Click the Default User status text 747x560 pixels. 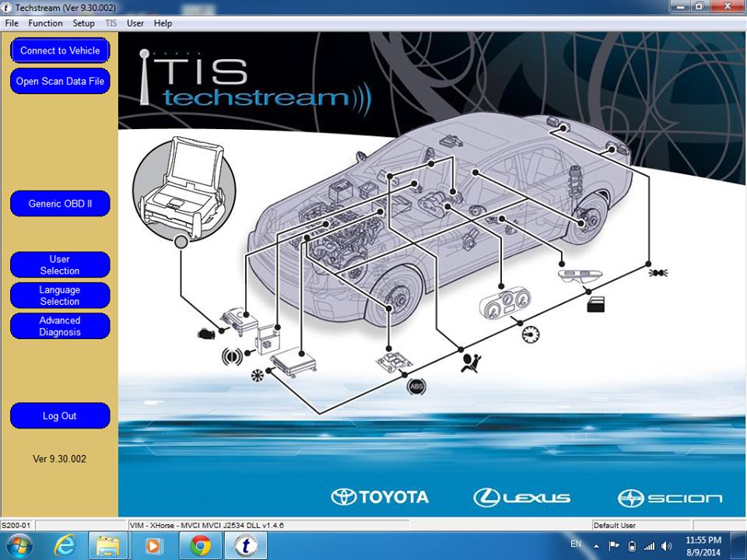click(615, 525)
